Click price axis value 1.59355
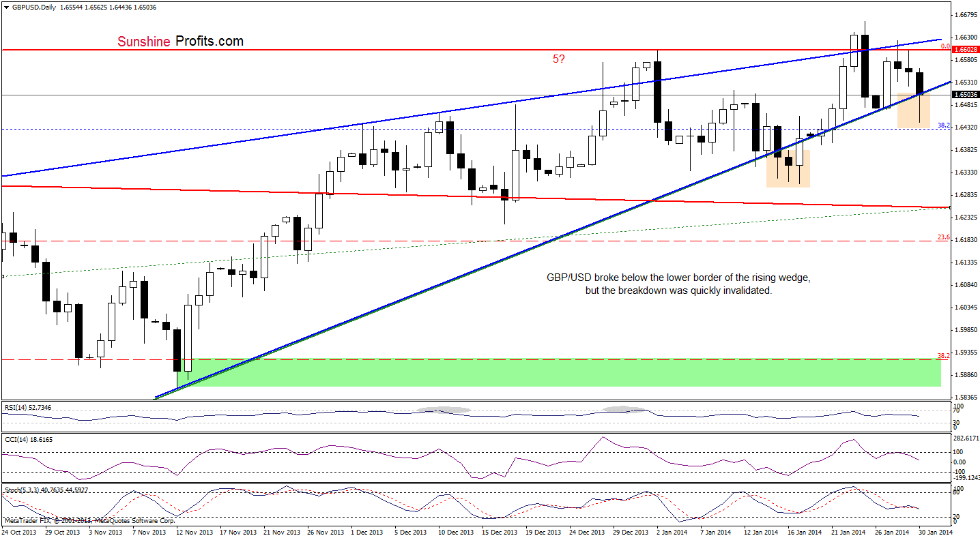Image resolution: width=980 pixels, height=538 pixels. click(966, 352)
